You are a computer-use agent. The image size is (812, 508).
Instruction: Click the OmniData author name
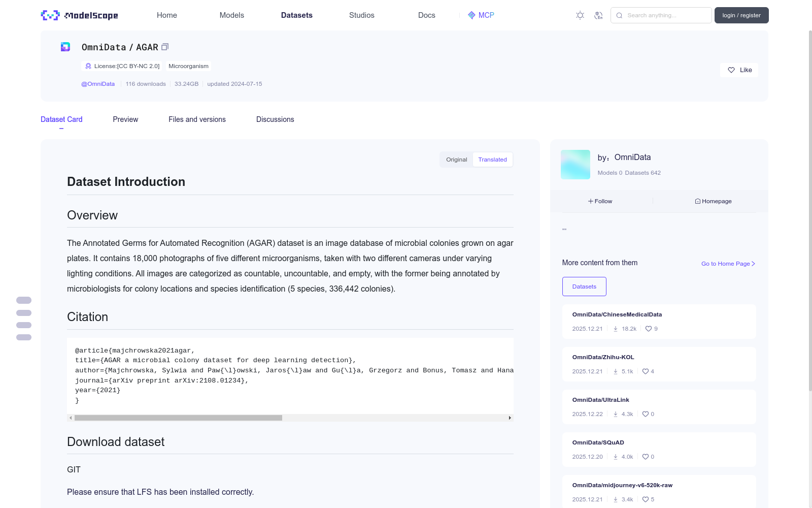point(633,157)
